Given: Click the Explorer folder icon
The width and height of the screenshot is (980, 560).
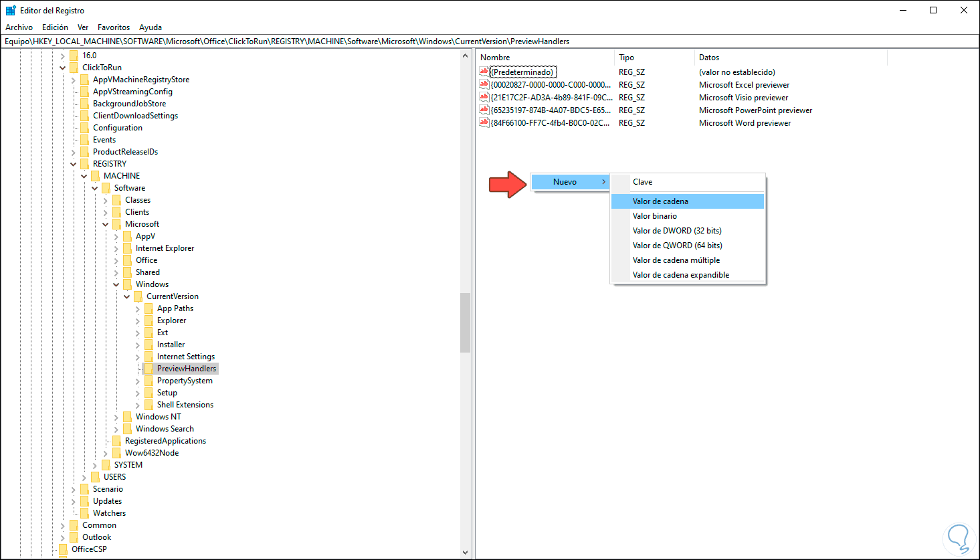Looking at the screenshot, I should tap(149, 320).
